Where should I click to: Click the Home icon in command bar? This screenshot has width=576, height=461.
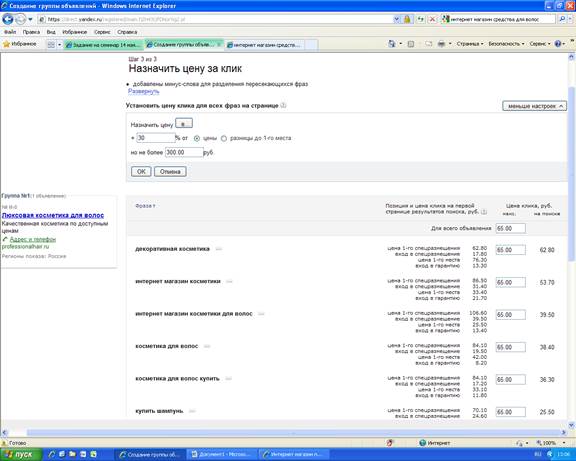coord(392,44)
